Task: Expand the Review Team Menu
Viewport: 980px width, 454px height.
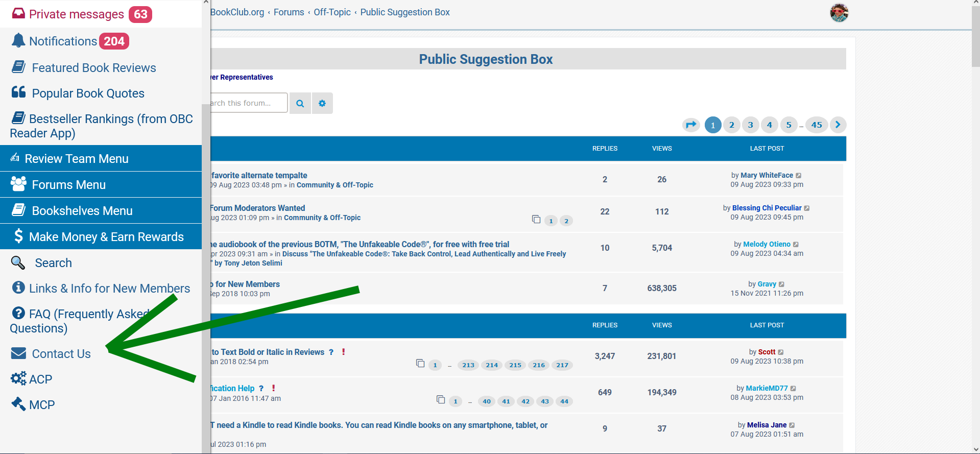Action: (101, 158)
